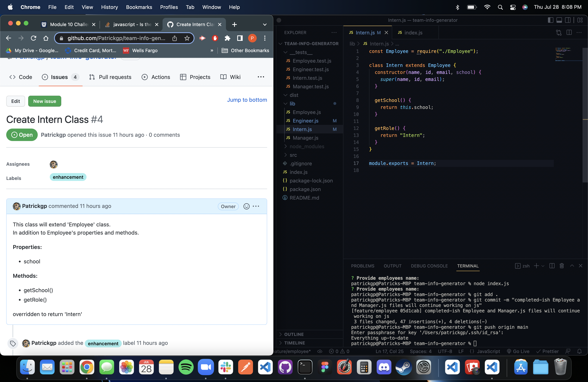Open comment options ellipsis beside Owner badge
Screen dimensions: 588x382
[256, 206]
